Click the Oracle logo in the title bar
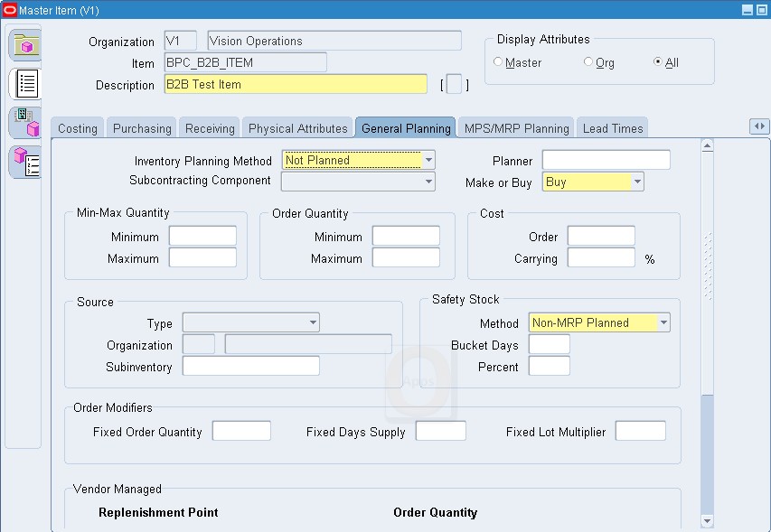This screenshot has height=532, width=771. pos(9,9)
